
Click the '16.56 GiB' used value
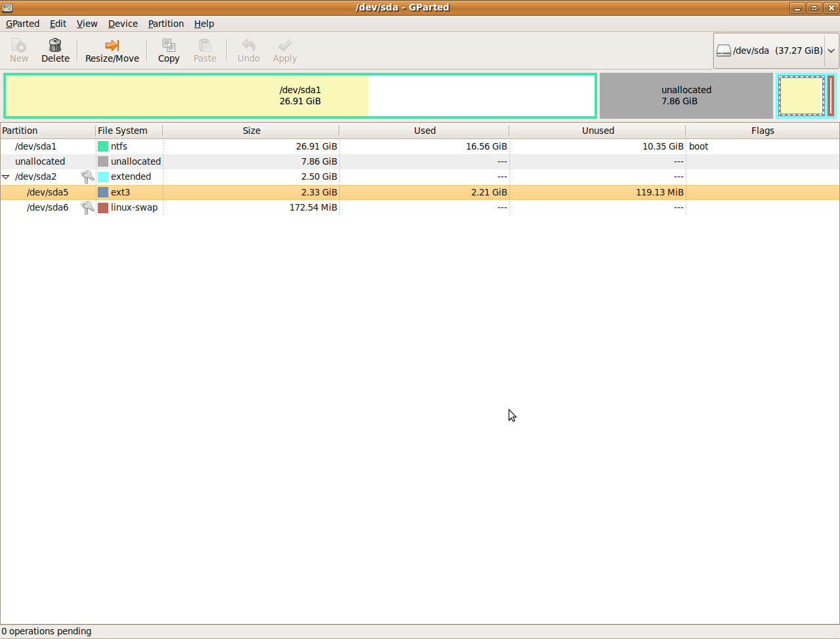(x=486, y=146)
